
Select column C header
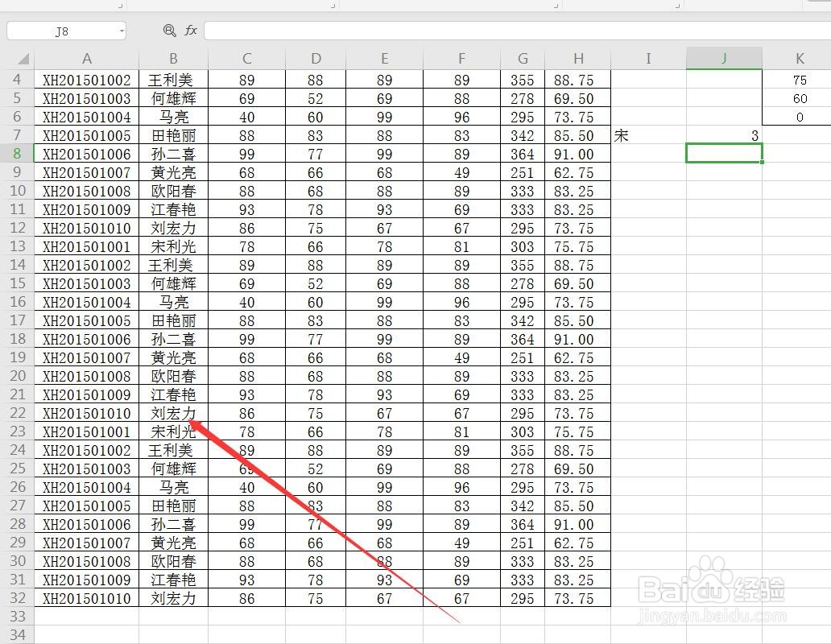(x=247, y=58)
